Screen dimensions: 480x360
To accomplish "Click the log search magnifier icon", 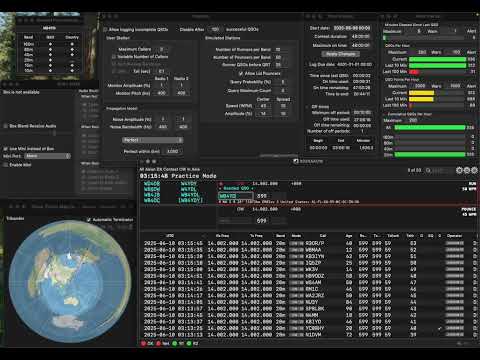I will (x=428, y=170).
